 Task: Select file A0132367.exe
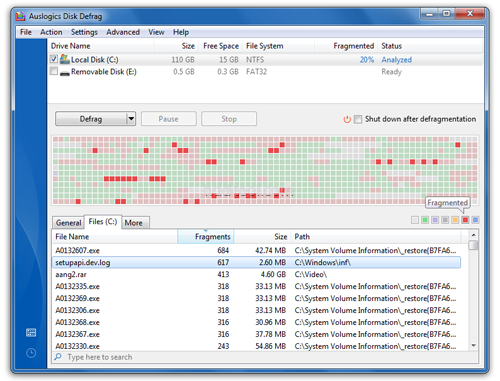pyautogui.click(x=256, y=334)
